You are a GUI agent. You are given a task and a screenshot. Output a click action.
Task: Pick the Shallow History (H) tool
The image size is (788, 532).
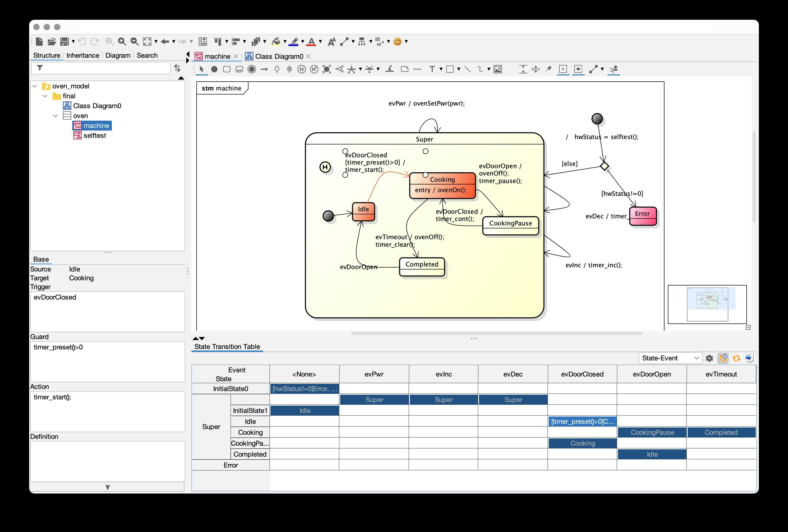click(301, 69)
